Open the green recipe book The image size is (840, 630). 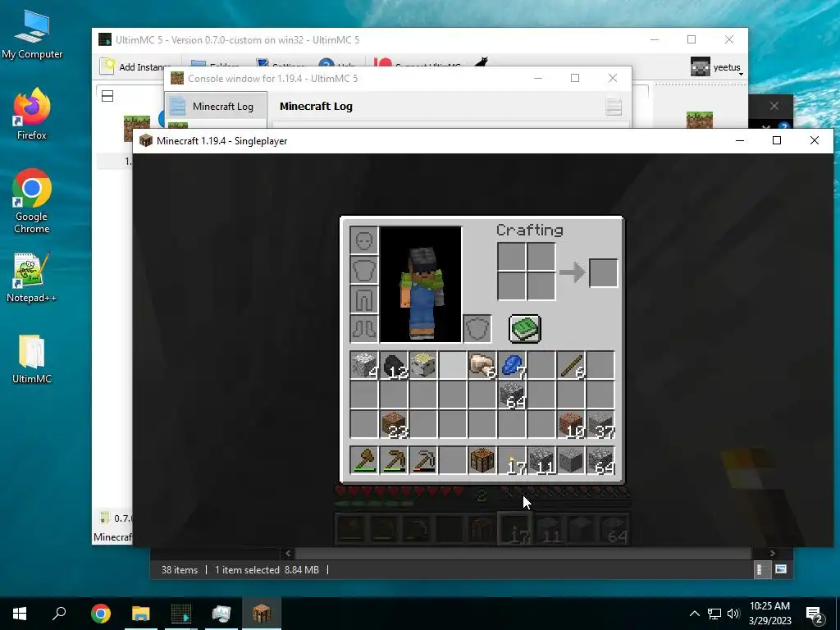click(524, 328)
